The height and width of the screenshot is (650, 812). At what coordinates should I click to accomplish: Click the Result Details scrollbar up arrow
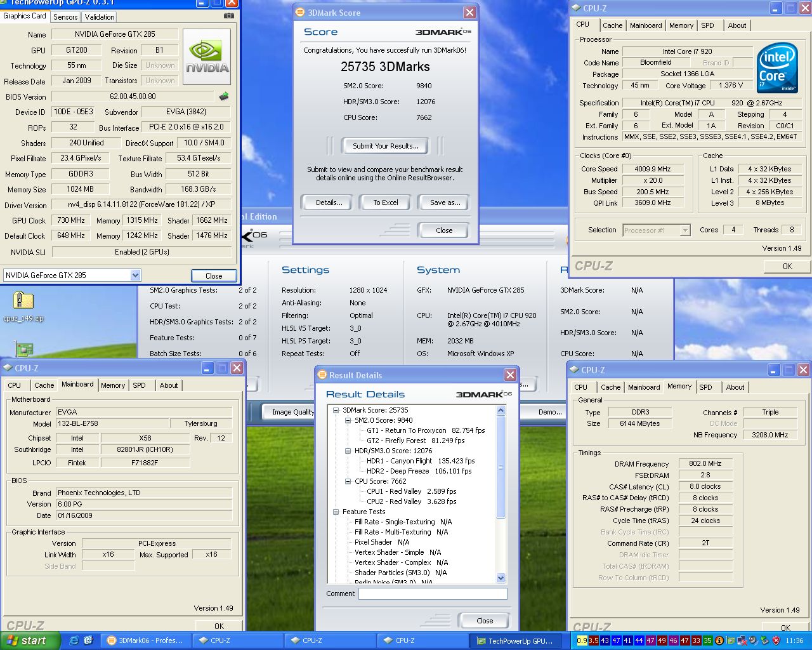click(x=501, y=411)
